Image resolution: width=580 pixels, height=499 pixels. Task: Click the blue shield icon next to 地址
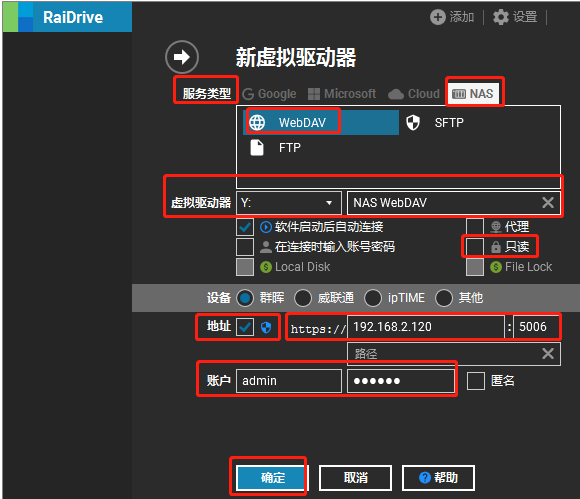tap(266, 327)
